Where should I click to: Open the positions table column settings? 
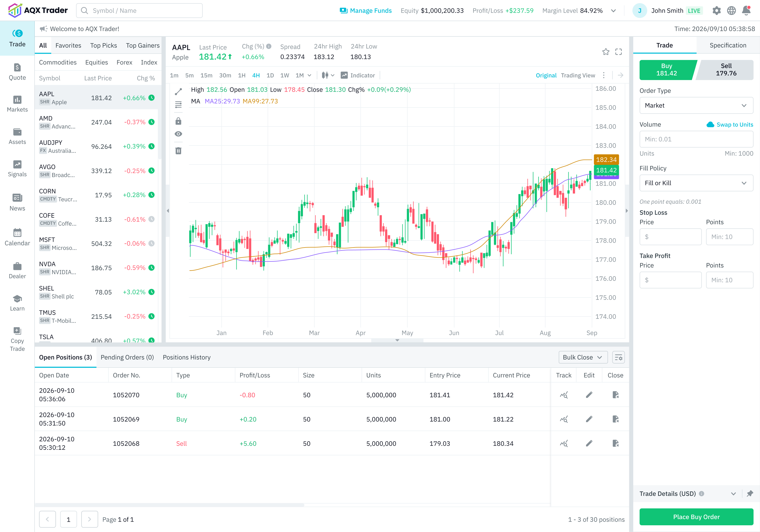click(x=618, y=357)
